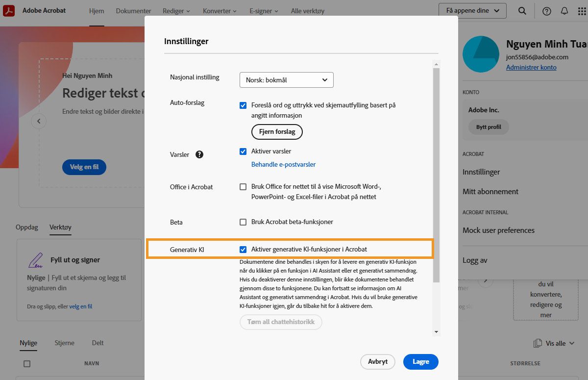Click the user profile avatar
588x380 pixels.
481,54
